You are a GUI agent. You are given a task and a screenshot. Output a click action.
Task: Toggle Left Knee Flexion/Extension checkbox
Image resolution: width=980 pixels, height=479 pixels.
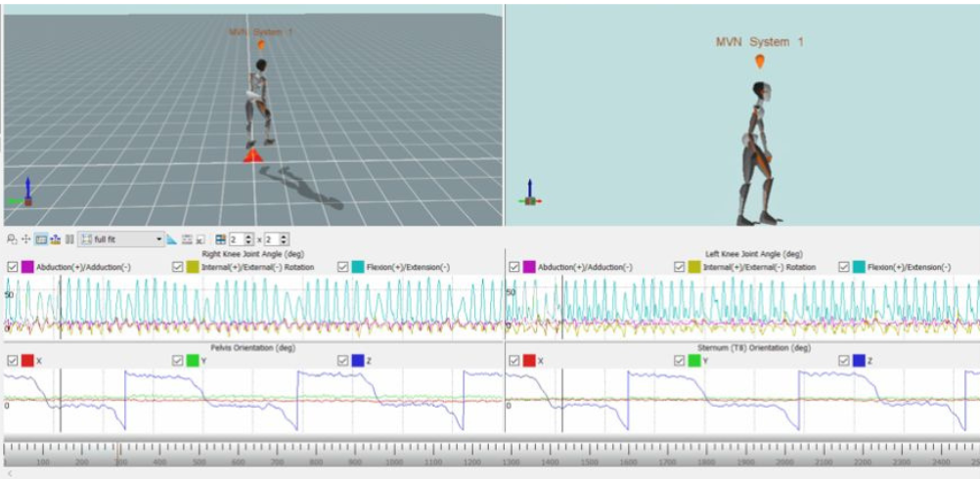pyautogui.click(x=844, y=267)
